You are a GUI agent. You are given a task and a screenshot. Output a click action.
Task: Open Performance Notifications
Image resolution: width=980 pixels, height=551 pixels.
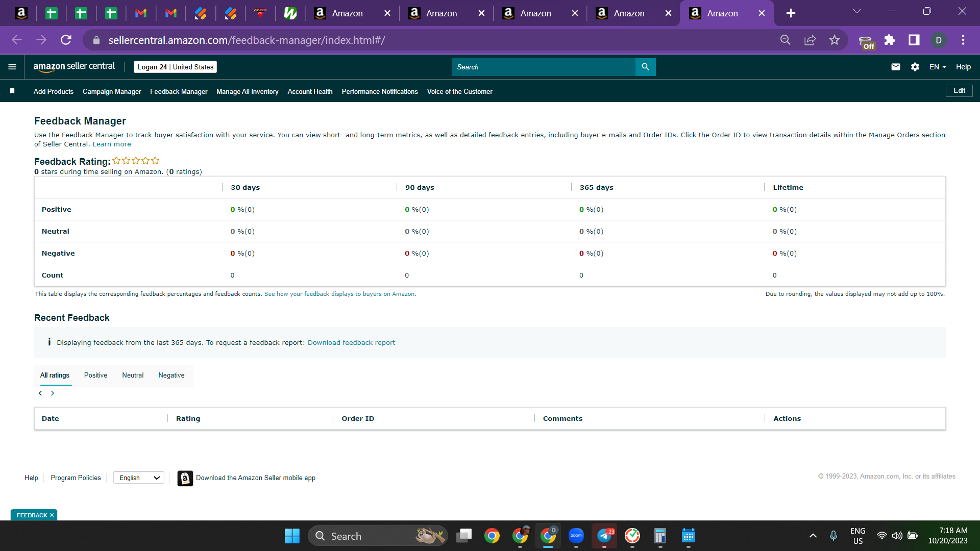(x=380, y=91)
